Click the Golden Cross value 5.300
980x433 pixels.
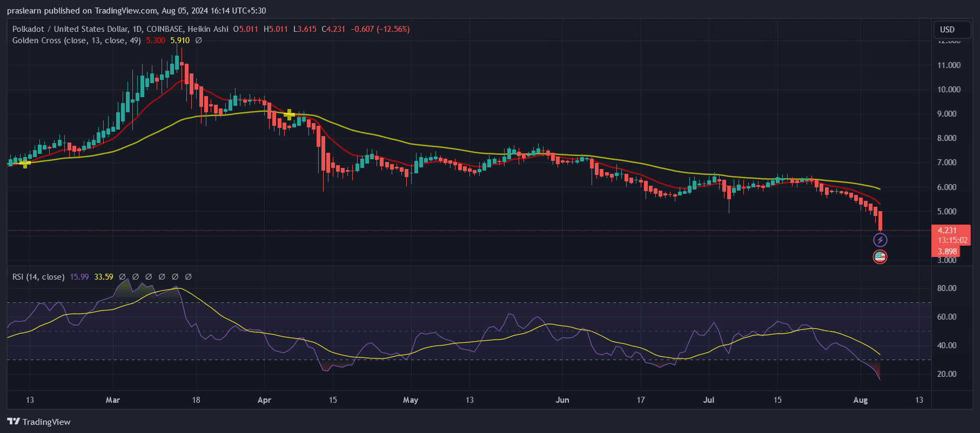click(156, 40)
